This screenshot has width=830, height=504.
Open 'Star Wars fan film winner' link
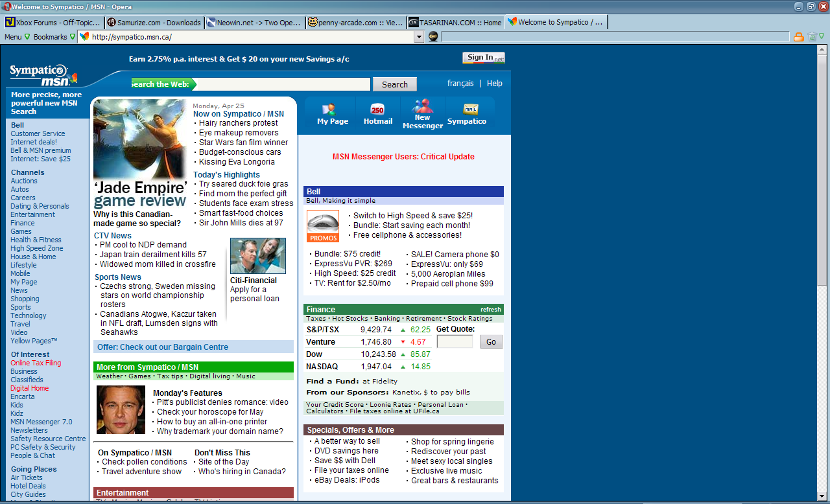(244, 143)
